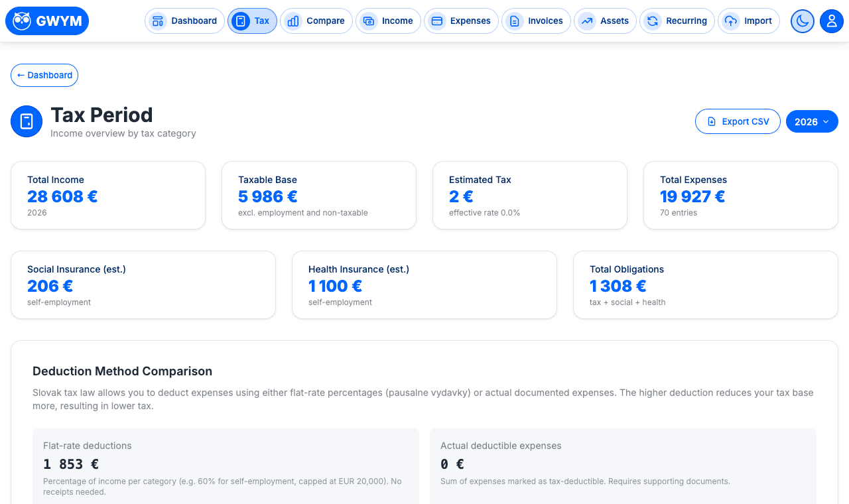Click the '70 entries' text
849x504 pixels.
point(679,213)
